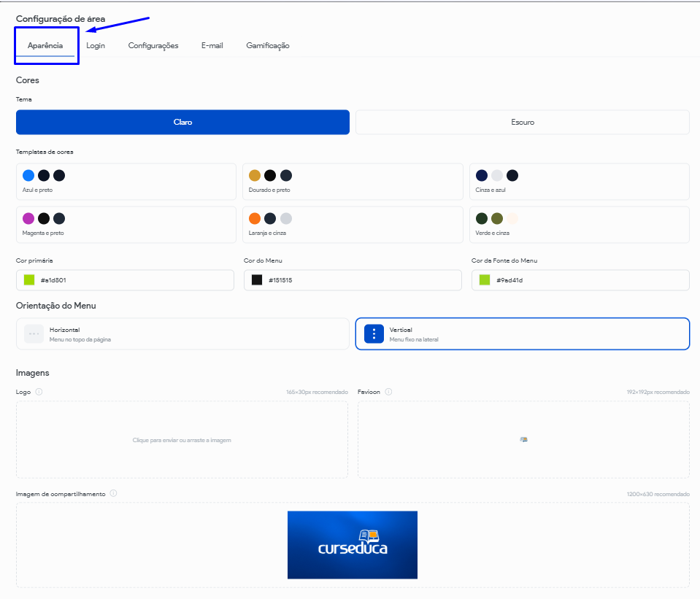Click the Logo upload drop area
Image resolution: width=700 pixels, height=599 pixels.
182,440
